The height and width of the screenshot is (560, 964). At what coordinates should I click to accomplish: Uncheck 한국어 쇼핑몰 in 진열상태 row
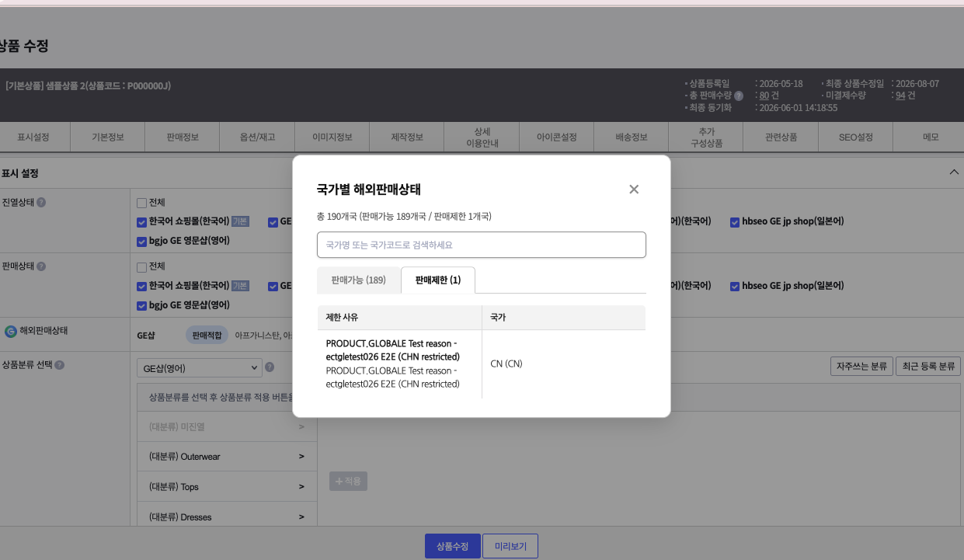coord(141,221)
